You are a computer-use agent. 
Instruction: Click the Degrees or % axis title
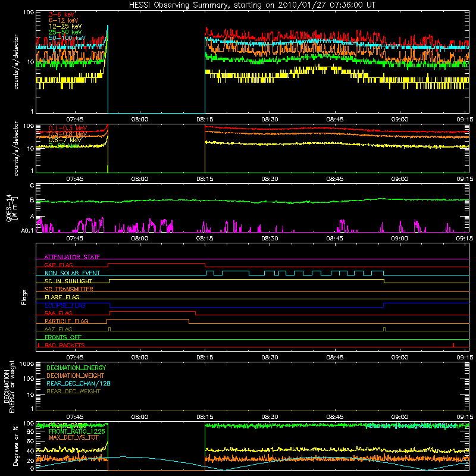(15, 446)
